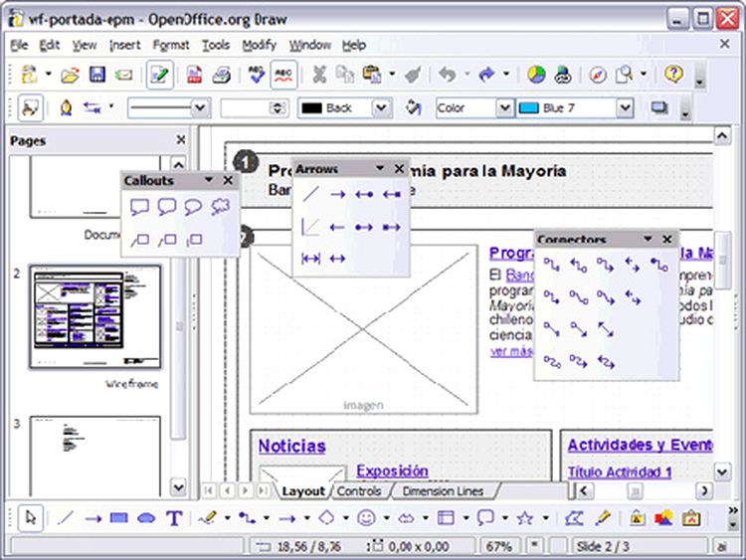Screen dimensions: 746x560
Task: Open the Connectors toolbar menu arrow
Action: [x=648, y=239]
